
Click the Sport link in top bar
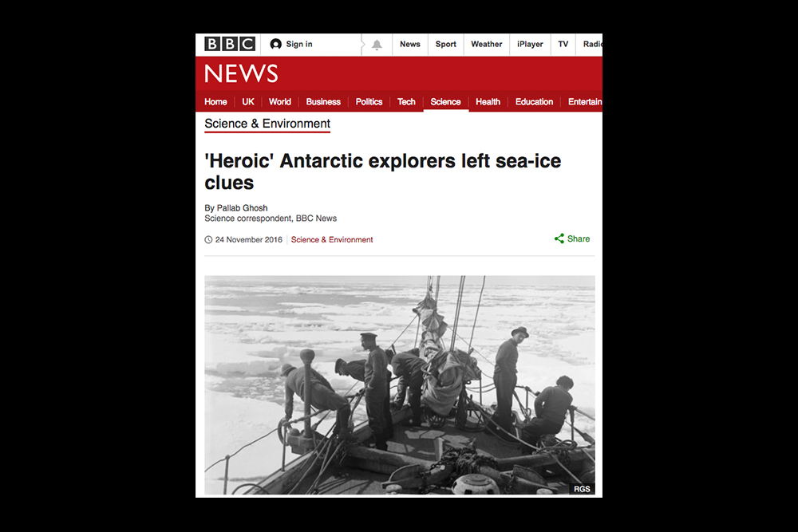[x=446, y=44]
